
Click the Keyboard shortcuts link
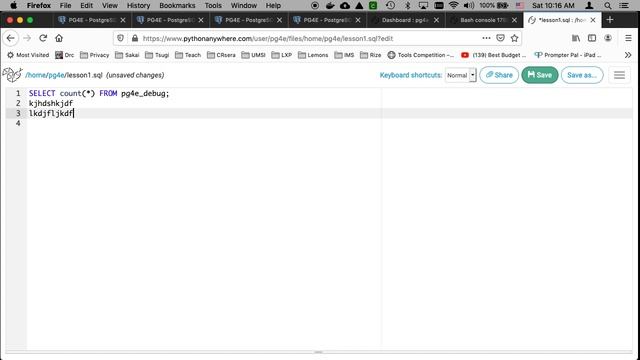click(411, 75)
